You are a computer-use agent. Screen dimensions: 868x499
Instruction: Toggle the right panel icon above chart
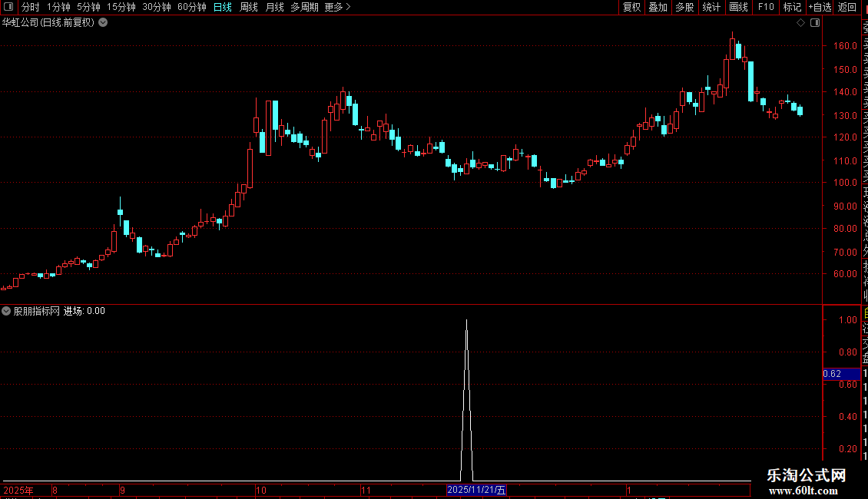pyautogui.click(x=815, y=23)
